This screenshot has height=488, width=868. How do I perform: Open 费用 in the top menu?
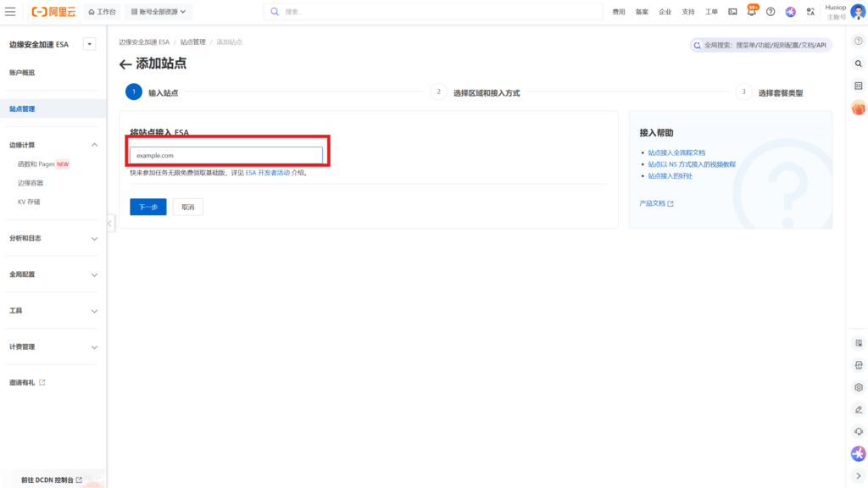tap(619, 12)
